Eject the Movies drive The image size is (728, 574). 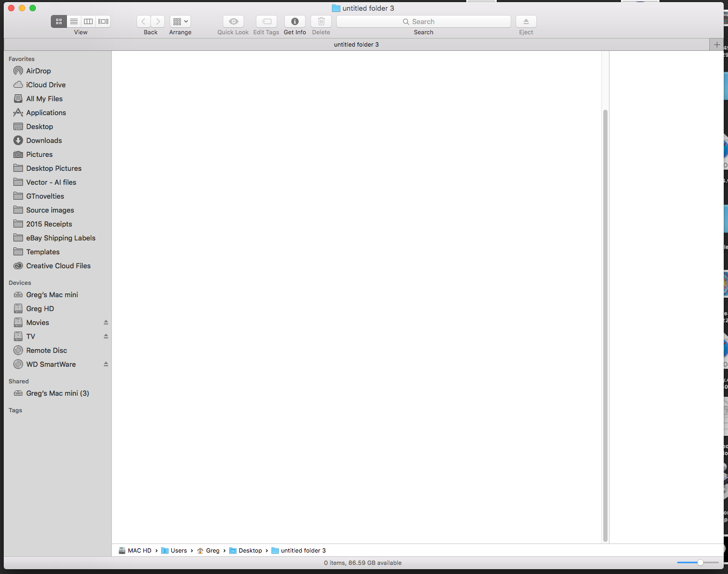[x=106, y=322]
